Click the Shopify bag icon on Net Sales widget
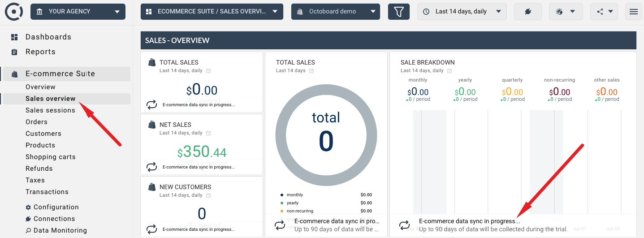Image resolution: width=644 pixels, height=238 pixels. tap(151, 125)
